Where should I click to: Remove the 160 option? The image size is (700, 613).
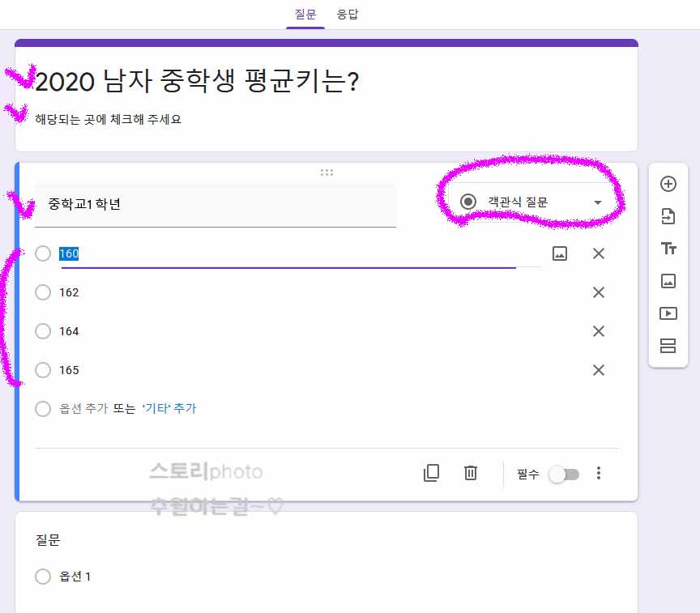click(x=598, y=253)
